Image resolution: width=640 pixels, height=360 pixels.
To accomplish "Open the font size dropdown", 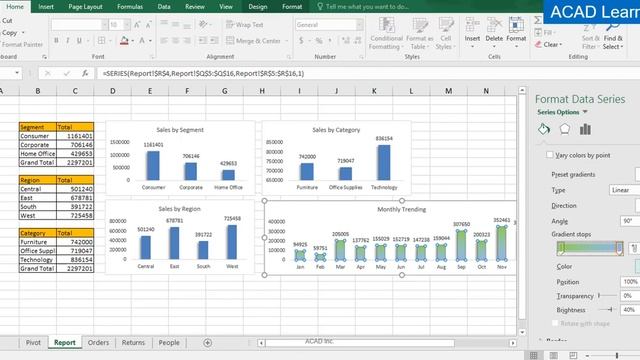I will click(127, 25).
